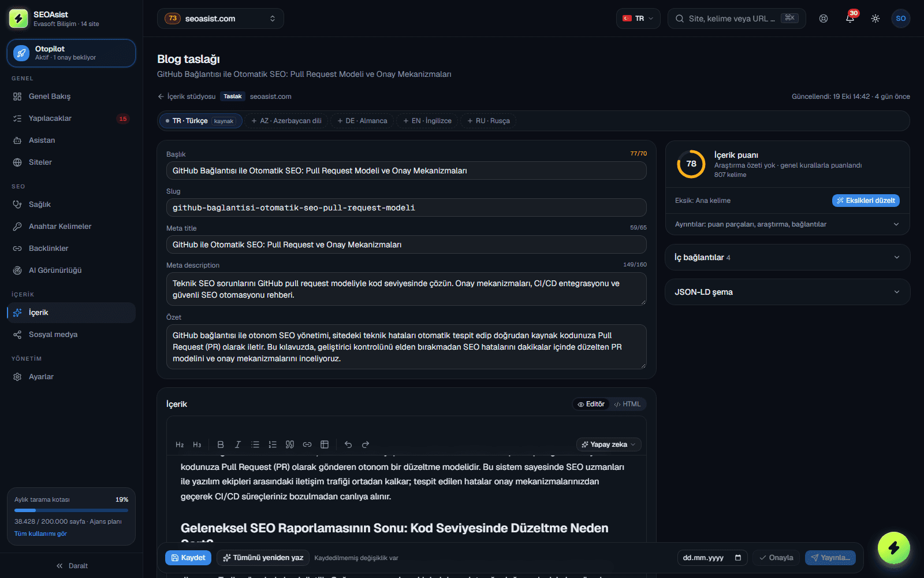Insert an H2 heading in editor toolbar

[180, 444]
